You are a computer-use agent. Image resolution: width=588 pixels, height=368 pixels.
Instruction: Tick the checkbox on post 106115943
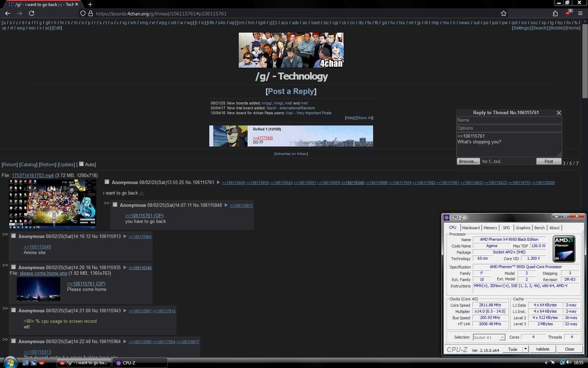pyautogui.click(x=14, y=310)
